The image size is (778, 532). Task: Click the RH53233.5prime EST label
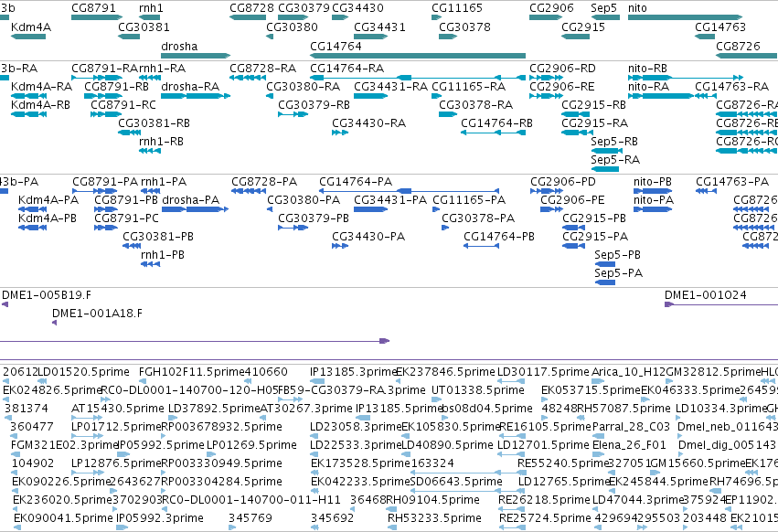pyautogui.click(x=434, y=518)
